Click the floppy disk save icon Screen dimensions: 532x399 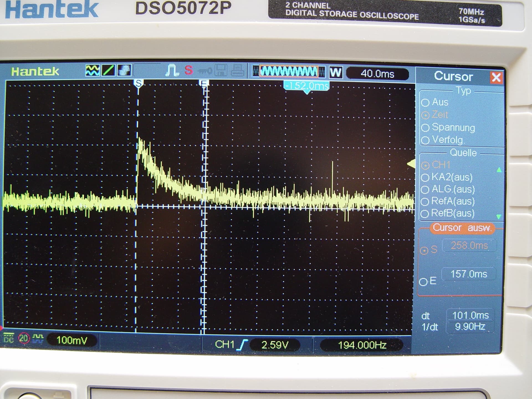coord(221,71)
